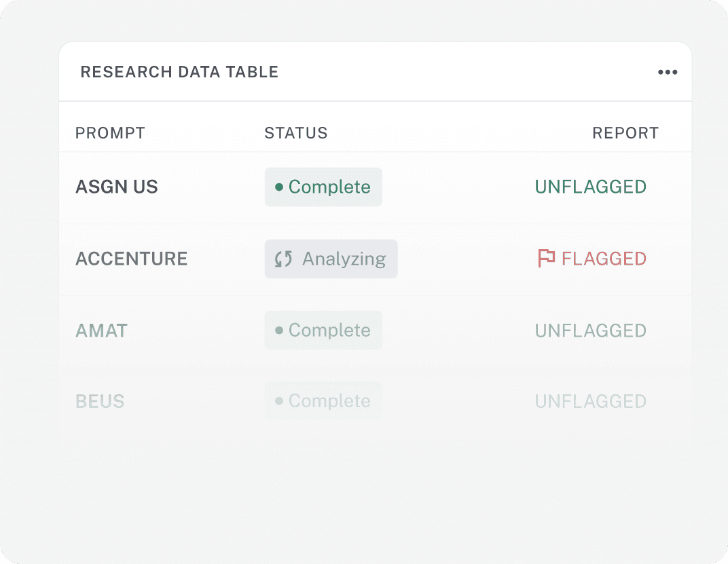Click the Complete status badge for BEUS
The width and height of the screenshot is (728, 564).
(324, 400)
